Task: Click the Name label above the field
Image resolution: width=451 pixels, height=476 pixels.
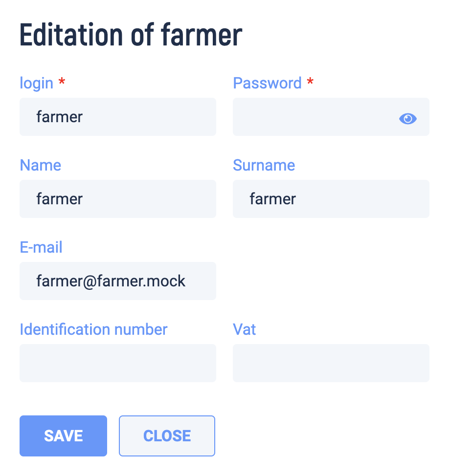Action: (x=41, y=165)
